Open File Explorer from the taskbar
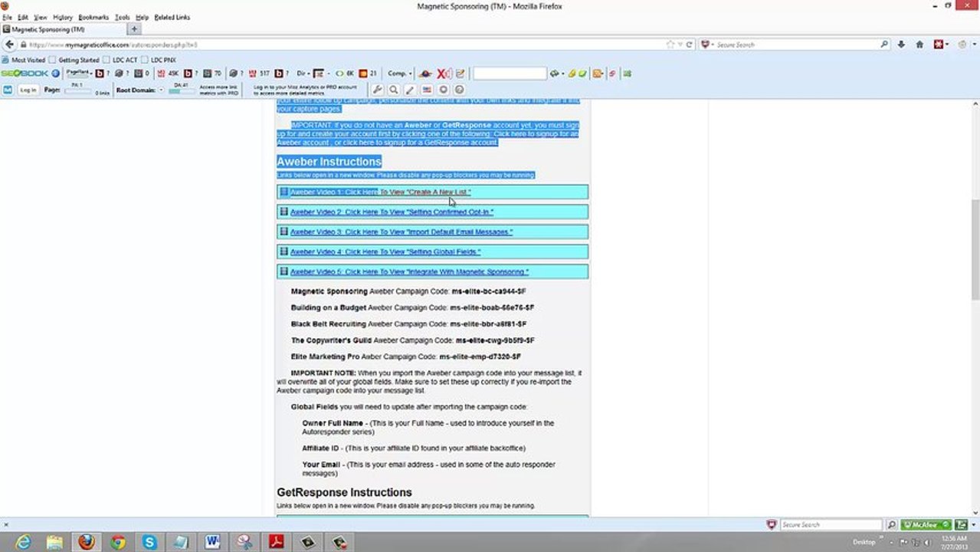 click(x=54, y=542)
